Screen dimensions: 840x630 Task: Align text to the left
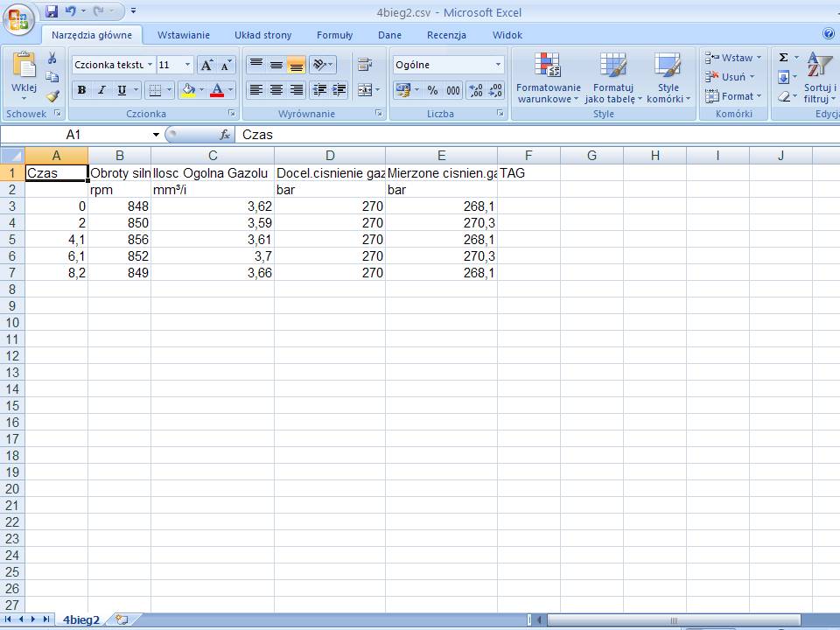(256, 90)
